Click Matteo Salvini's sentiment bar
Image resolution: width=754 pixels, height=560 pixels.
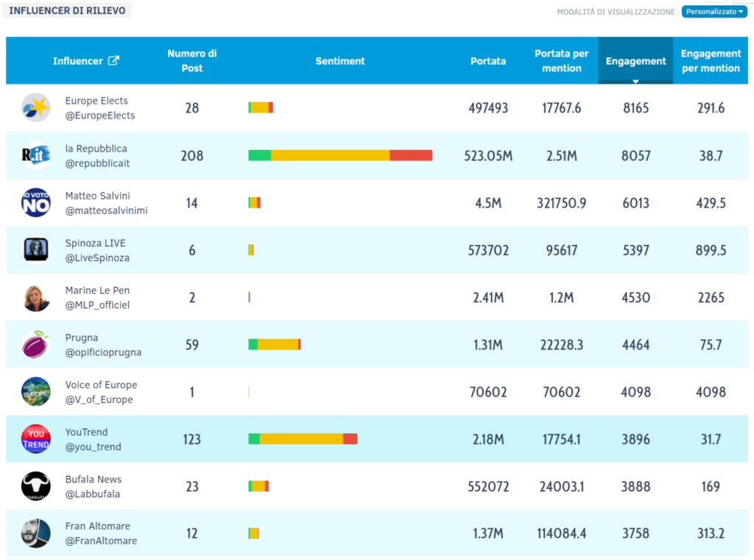click(x=254, y=202)
